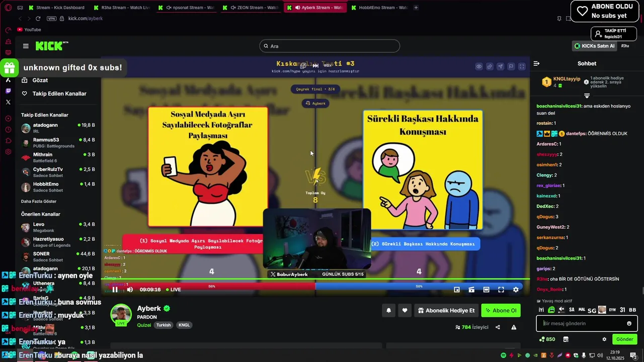Switch to the Stream - Kick Dashboard tab
This screenshot has height=362, width=644.
[57, 8]
